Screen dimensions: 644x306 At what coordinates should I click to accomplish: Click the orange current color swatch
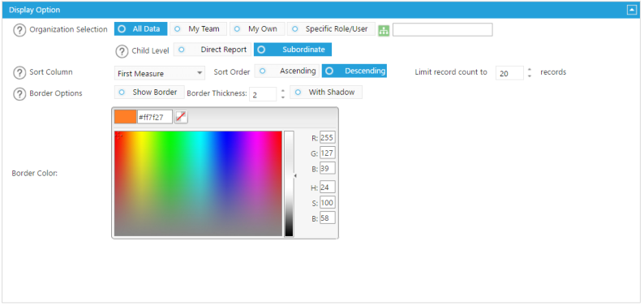(x=125, y=117)
